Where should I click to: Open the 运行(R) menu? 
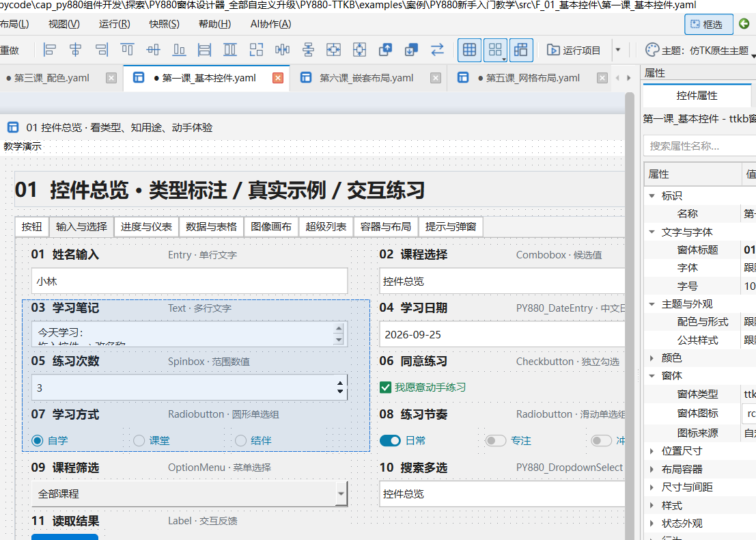point(114,24)
